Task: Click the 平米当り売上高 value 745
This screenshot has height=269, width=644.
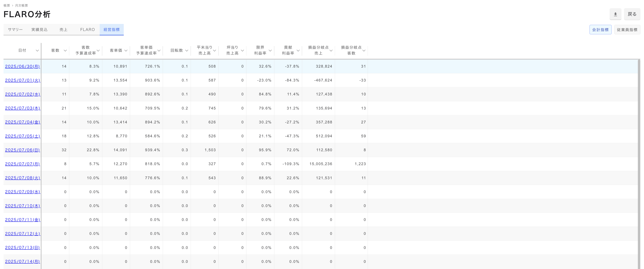Action: (212, 108)
